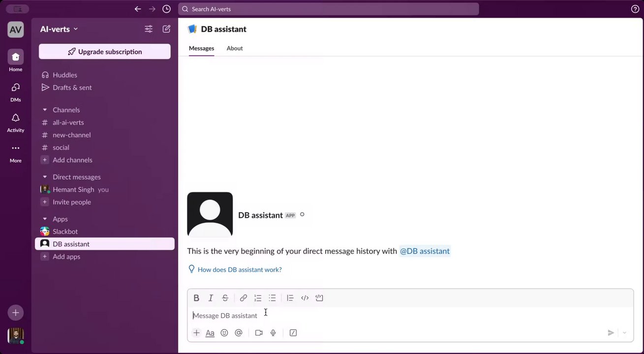Open help question mark

pyautogui.click(x=635, y=9)
